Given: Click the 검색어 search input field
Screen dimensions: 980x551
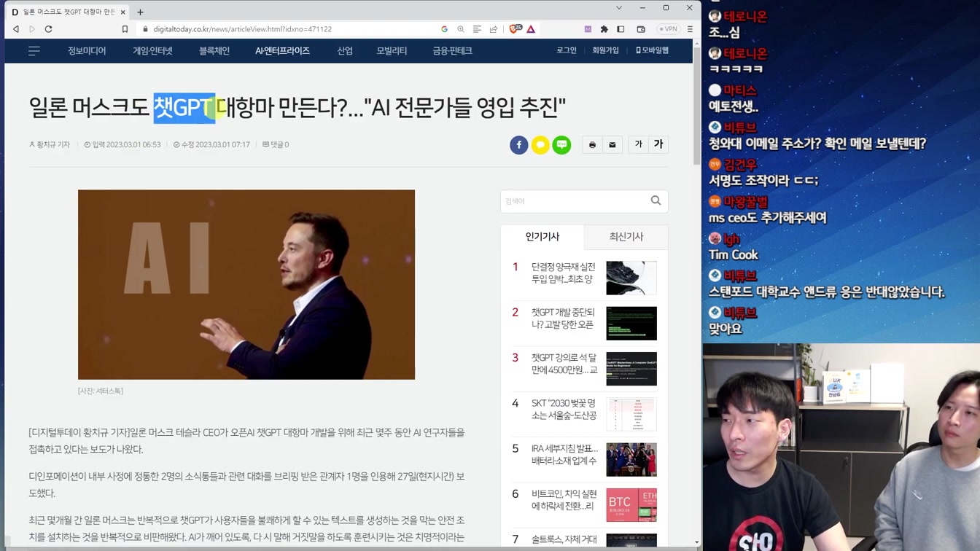Looking at the screenshot, I should click(x=573, y=201).
